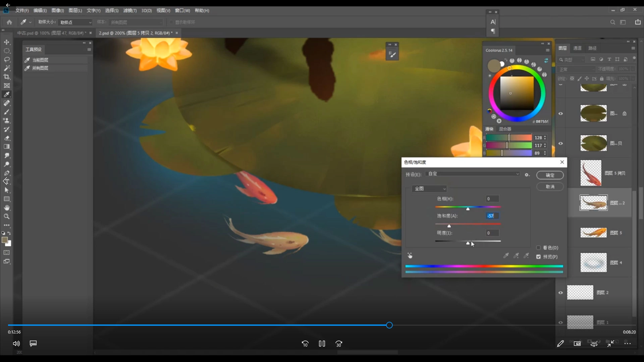Select the Zoom tool in toolbar
This screenshot has width=644, height=362.
coord(7,217)
